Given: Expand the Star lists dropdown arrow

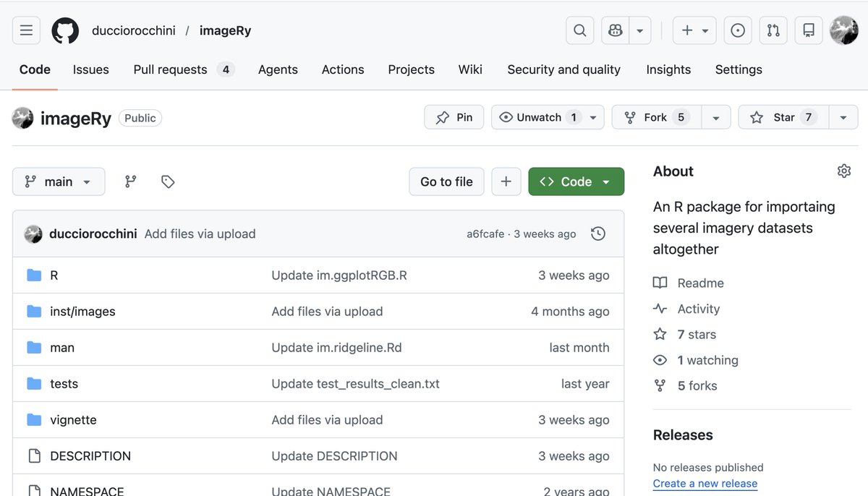Looking at the screenshot, I should 843,117.
